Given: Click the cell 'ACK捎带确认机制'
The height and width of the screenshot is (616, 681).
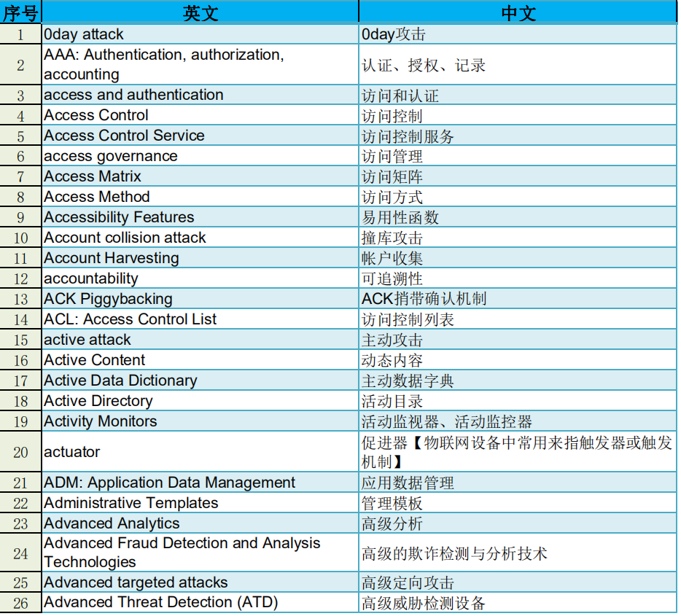Looking at the screenshot, I should click(x=518, y=299).
